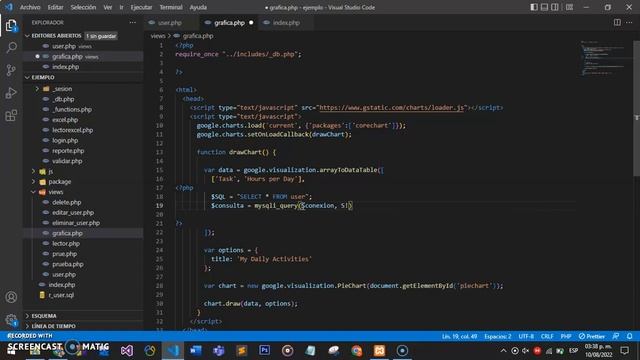Image resolution: width=640 pixels, height=360 pixels.
Task: Open the Editar menu
Action: [55, 7]
